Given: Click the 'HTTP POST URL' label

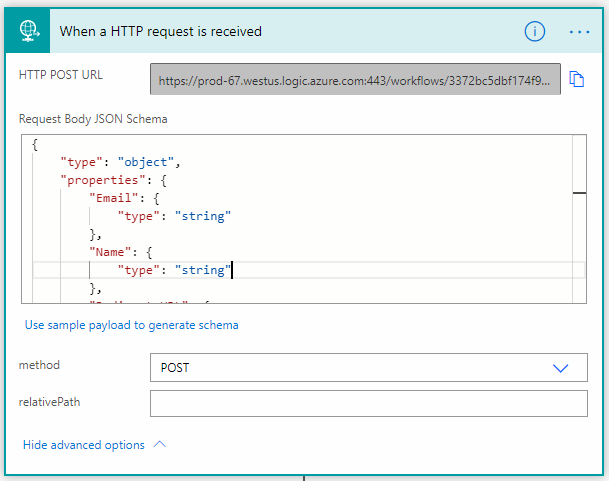Looking at the screenshot, I should [x=61, y=75].
